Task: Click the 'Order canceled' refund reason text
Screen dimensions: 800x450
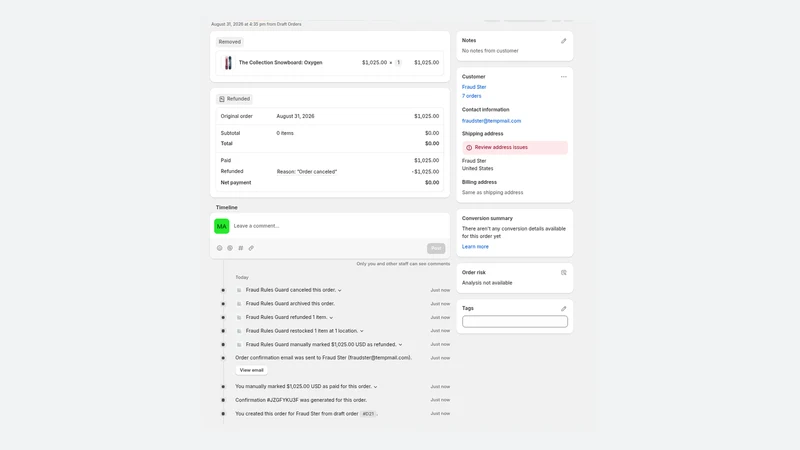Action: pyautogui.click(x=307, y=172)
